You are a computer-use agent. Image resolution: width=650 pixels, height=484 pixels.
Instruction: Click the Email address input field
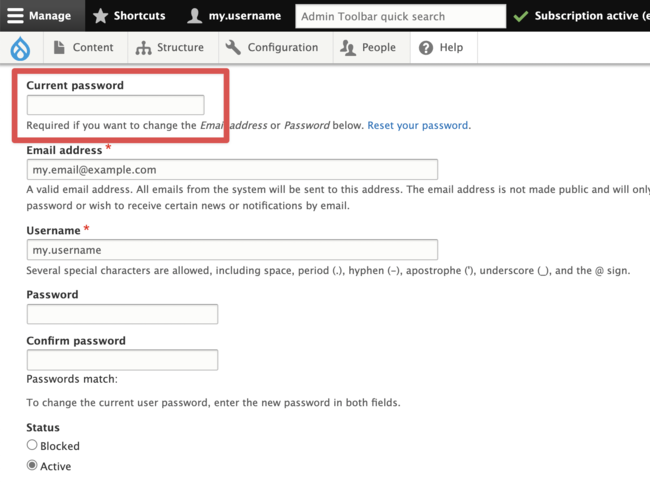pos(232,169)
